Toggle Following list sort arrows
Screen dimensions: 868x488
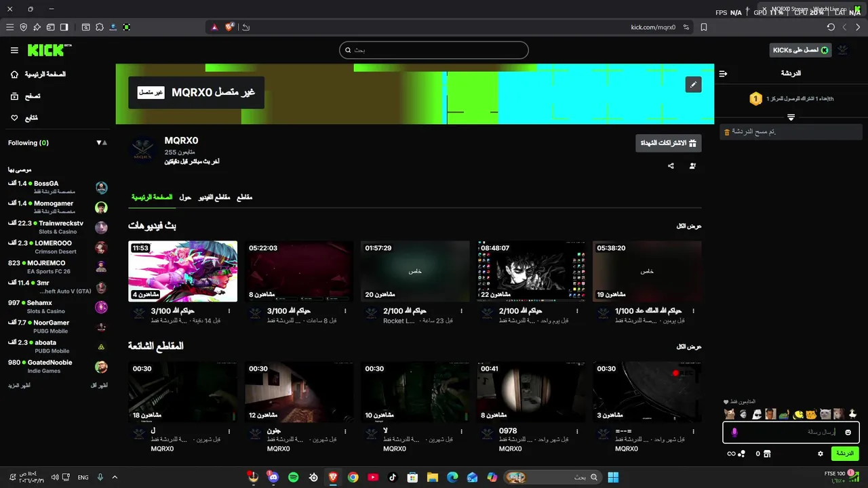coord(102,143)
